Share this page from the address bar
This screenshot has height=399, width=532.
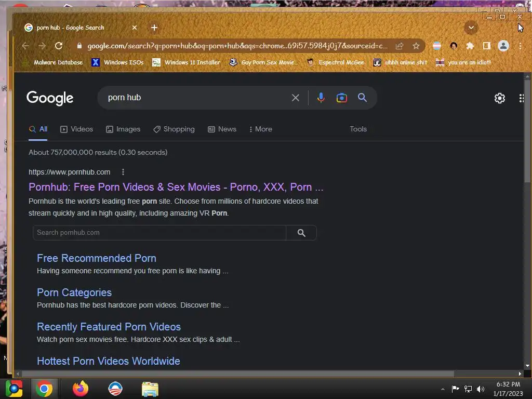[x=400, y=46]
